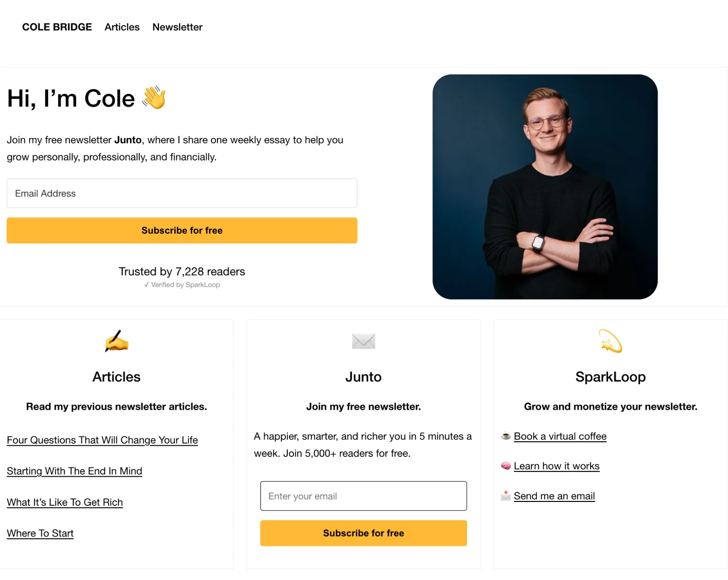The height and width of the screenshot is (580, 728).
Task: Click the mail emoji beside Send me an email
Action: tap(506, 496)
